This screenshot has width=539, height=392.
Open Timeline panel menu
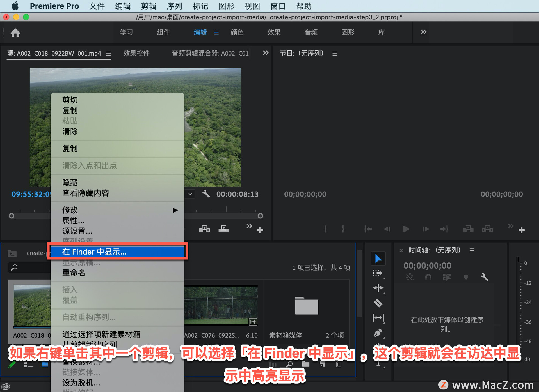click(472, 250)
